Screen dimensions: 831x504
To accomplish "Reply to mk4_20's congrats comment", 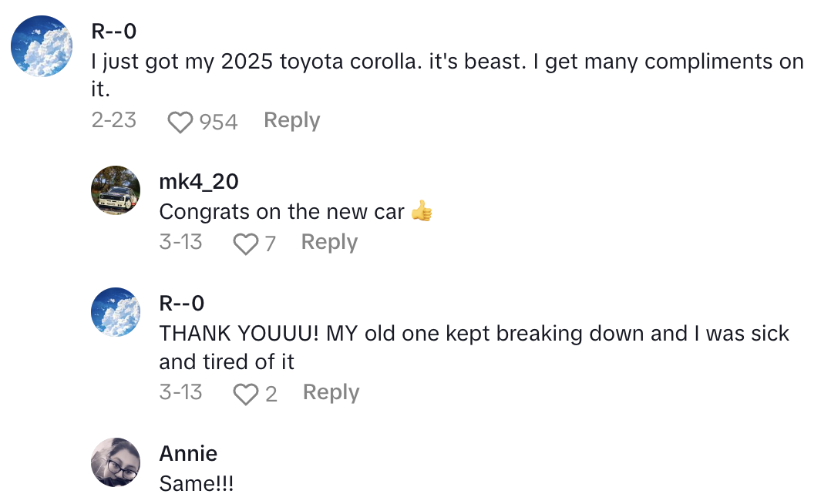I will [x=329, y=243].
